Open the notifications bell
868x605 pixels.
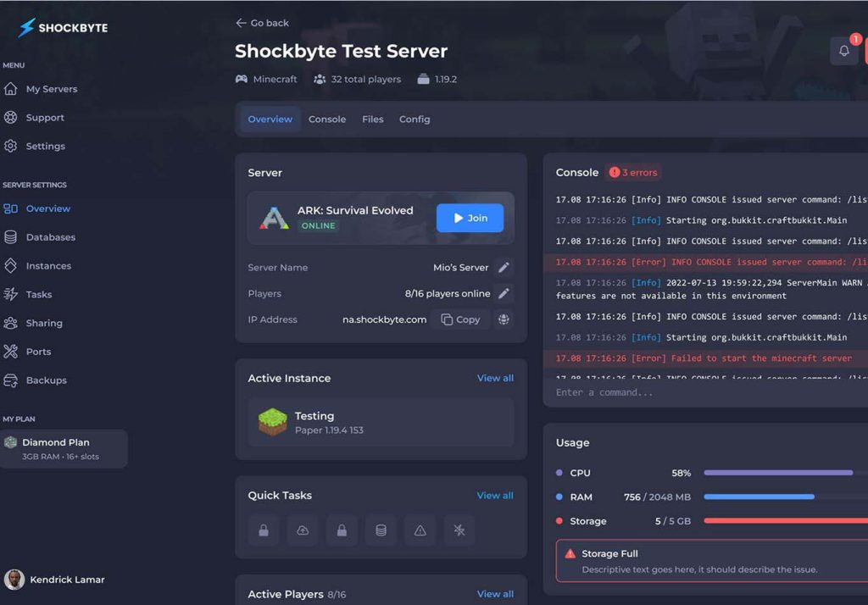(x=843, y=51)
